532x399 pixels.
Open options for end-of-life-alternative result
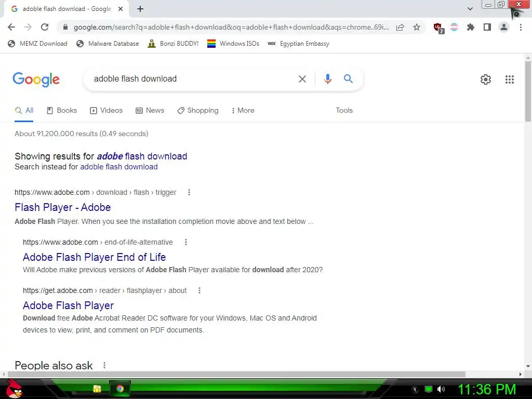pos(185,242)
